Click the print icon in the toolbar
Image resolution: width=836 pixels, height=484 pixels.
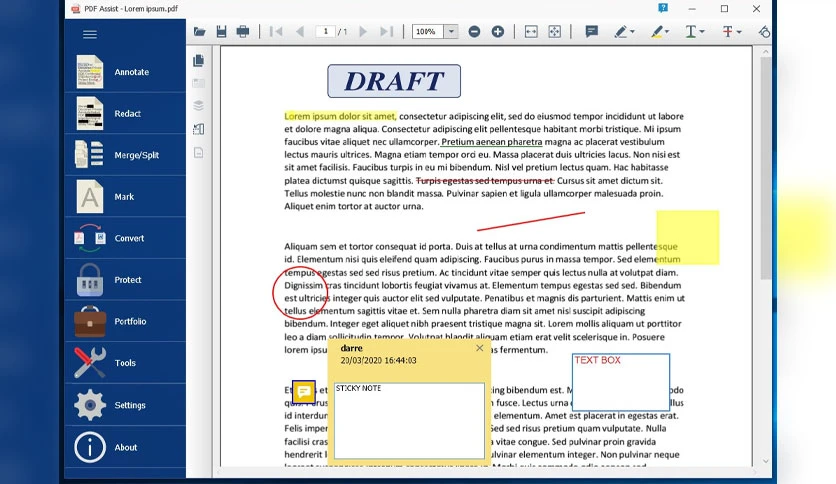(243, 31)
